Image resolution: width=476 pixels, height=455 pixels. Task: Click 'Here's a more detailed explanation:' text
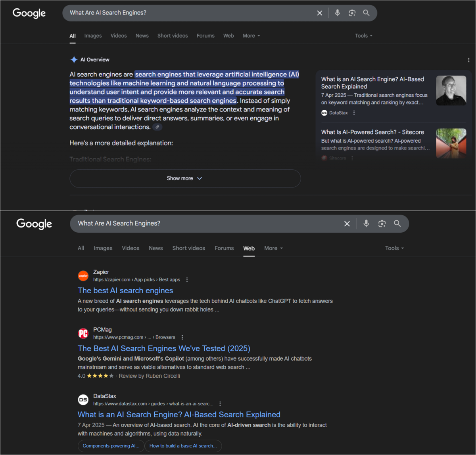point(121,143)
